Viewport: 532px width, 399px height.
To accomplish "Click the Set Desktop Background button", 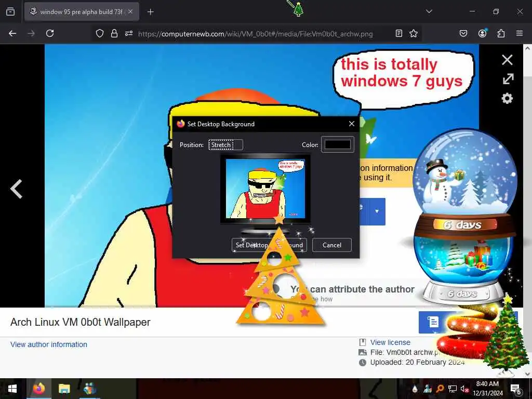I will (270, 245).
